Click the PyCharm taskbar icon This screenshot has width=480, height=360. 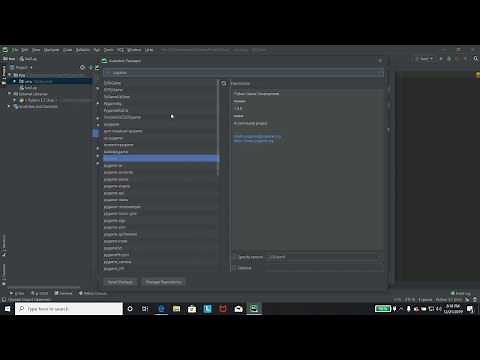[254, 309]
